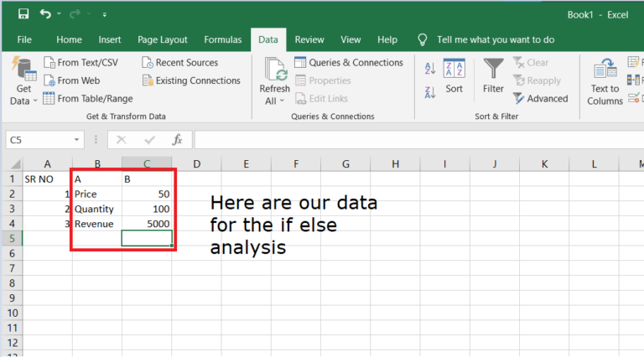Click the Revenue cell
The image size is (644, 357).
pos(97,224)
